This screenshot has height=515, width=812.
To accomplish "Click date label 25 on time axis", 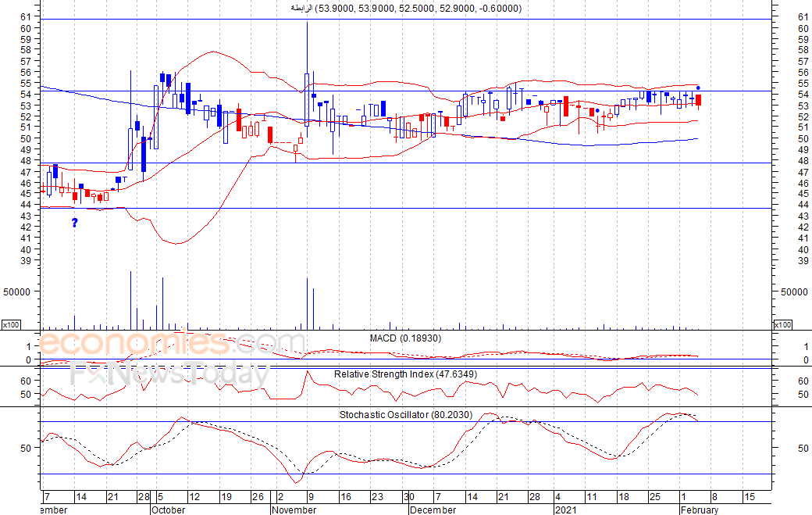I will click(654, 497).
